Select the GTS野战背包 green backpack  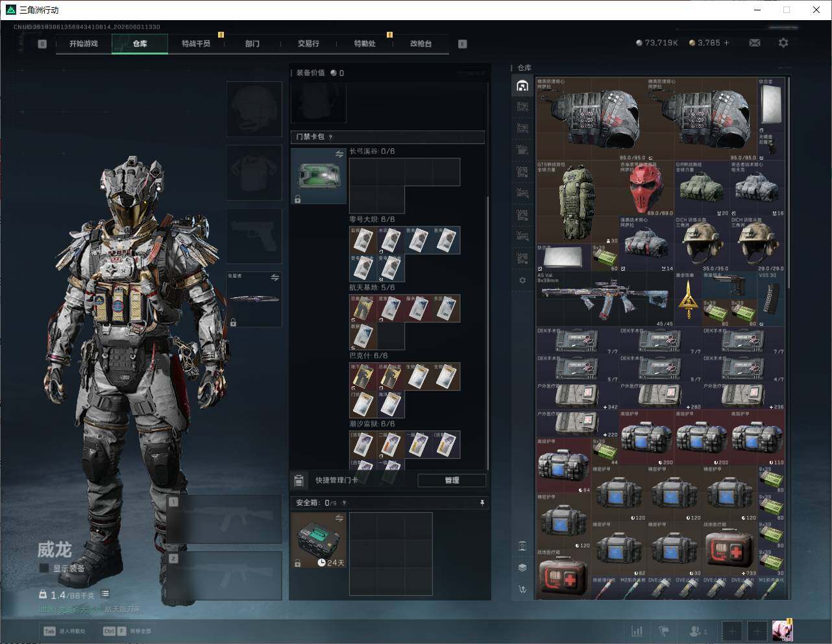tap(578, 203)
